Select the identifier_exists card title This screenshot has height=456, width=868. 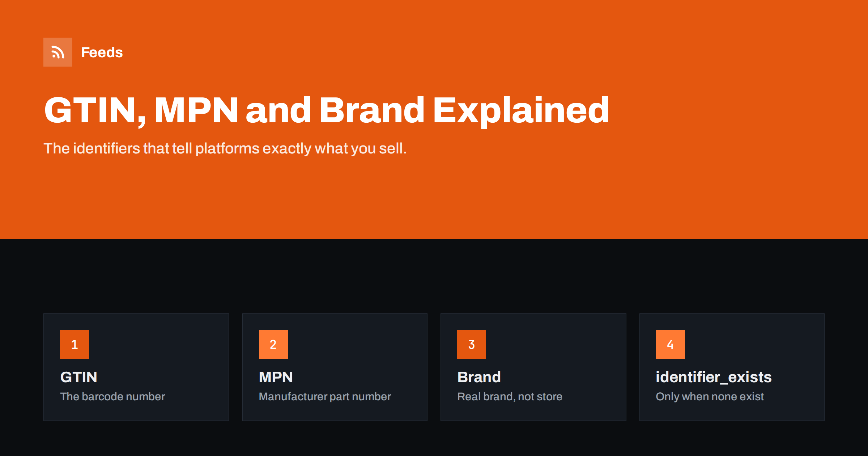tap(714, 377)
